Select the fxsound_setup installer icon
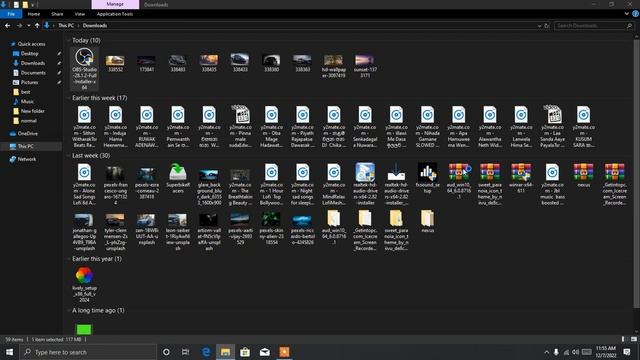Screen dimensions: 640x360 click(x=427, y=178)
